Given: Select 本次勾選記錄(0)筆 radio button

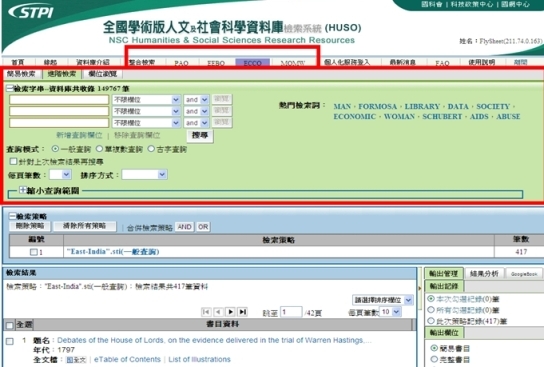Looking at the screenshot, I should click(x=431, y=298).
